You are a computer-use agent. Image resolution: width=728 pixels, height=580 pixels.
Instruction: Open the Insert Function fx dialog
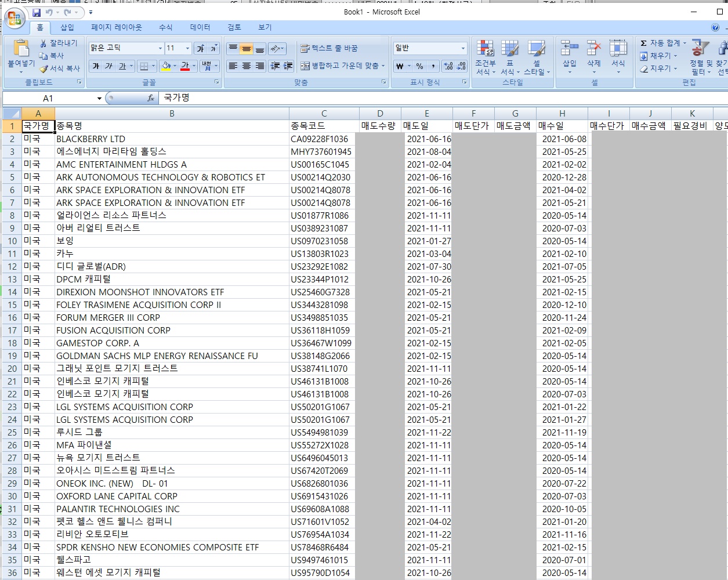151,98
